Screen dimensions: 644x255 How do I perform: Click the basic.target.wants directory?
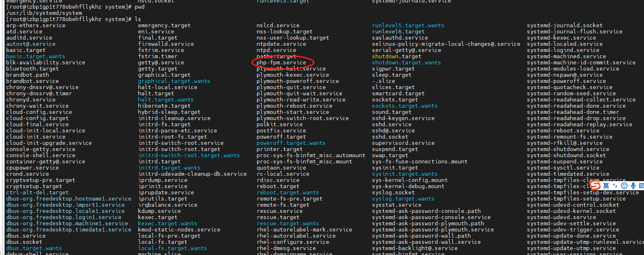pyautogui.click(x=35, y=57)
